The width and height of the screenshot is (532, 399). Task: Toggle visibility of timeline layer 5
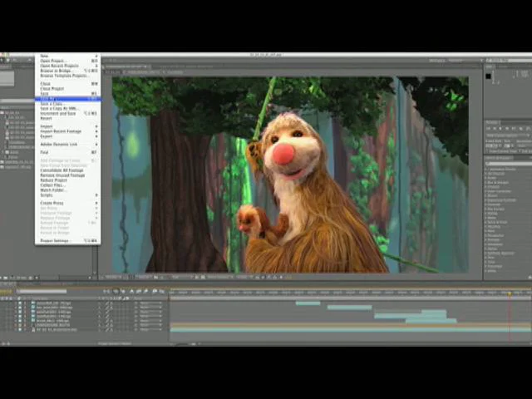(20, 321)
